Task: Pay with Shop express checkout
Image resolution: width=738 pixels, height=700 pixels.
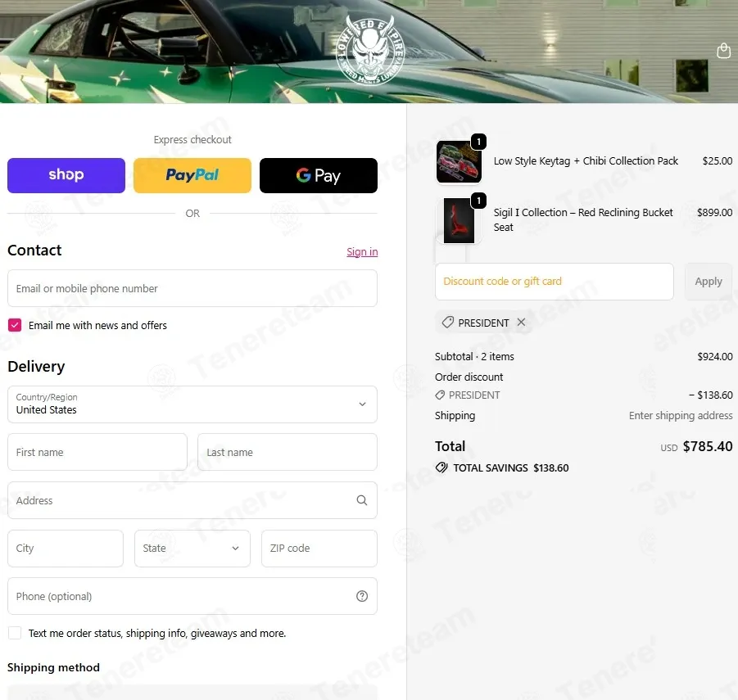Action: [x=66, y=175]
